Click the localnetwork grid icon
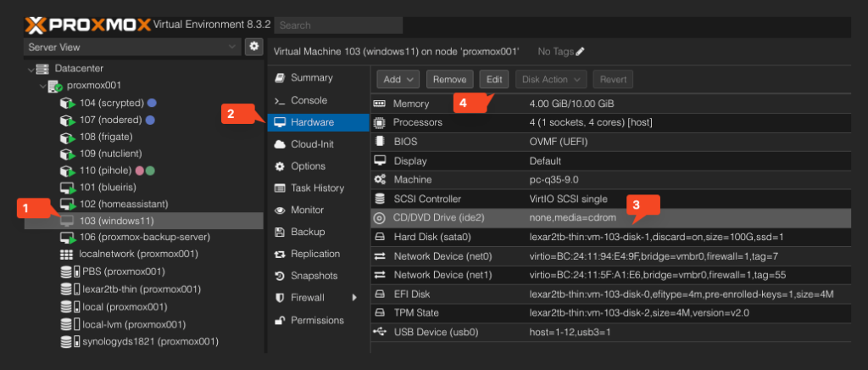The height and width of the screenshot is (370, 868). pos(66,255)
